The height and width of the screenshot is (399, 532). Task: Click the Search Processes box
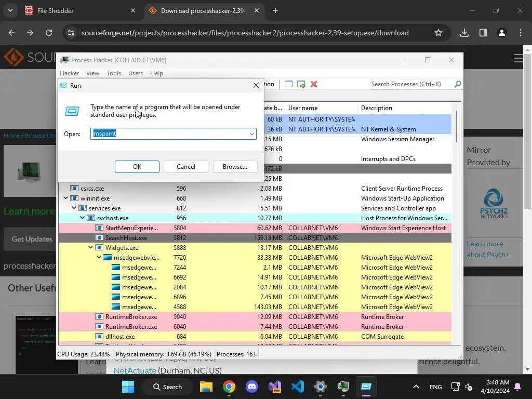pos(412,84)
